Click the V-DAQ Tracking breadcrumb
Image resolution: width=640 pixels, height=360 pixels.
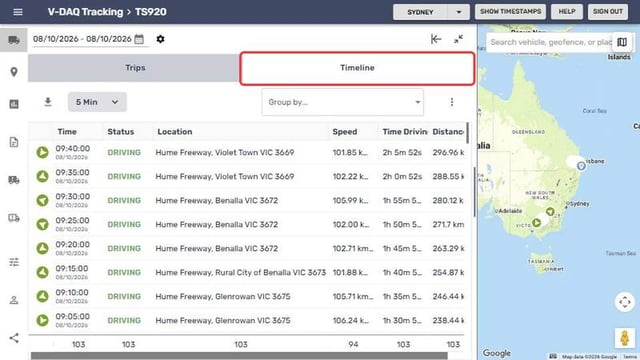(x=85, y=12)
